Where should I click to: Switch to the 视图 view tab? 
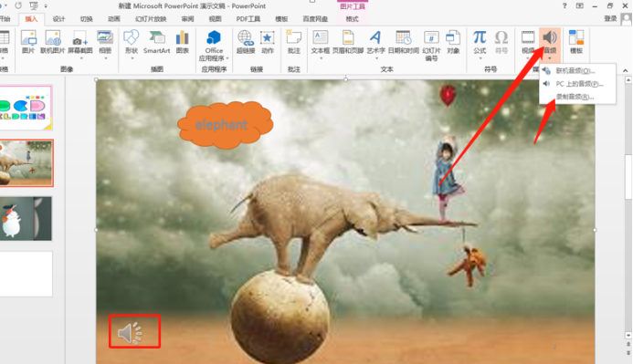click(216, 19)
